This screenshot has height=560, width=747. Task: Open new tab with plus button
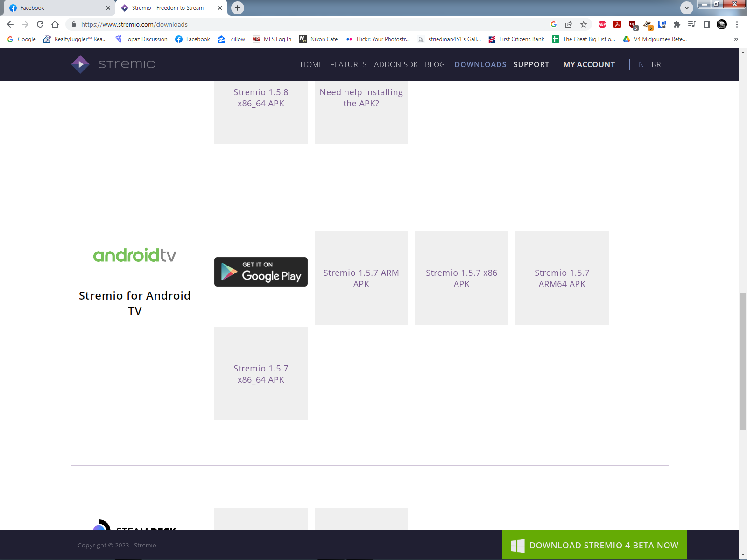tap(238, 8)
